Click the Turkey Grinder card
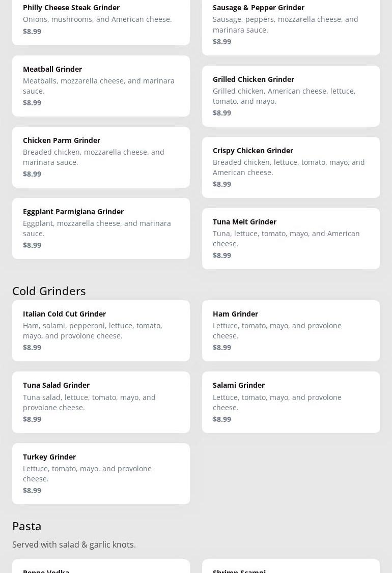Screen dimensions: 392x573 (101, 474)
